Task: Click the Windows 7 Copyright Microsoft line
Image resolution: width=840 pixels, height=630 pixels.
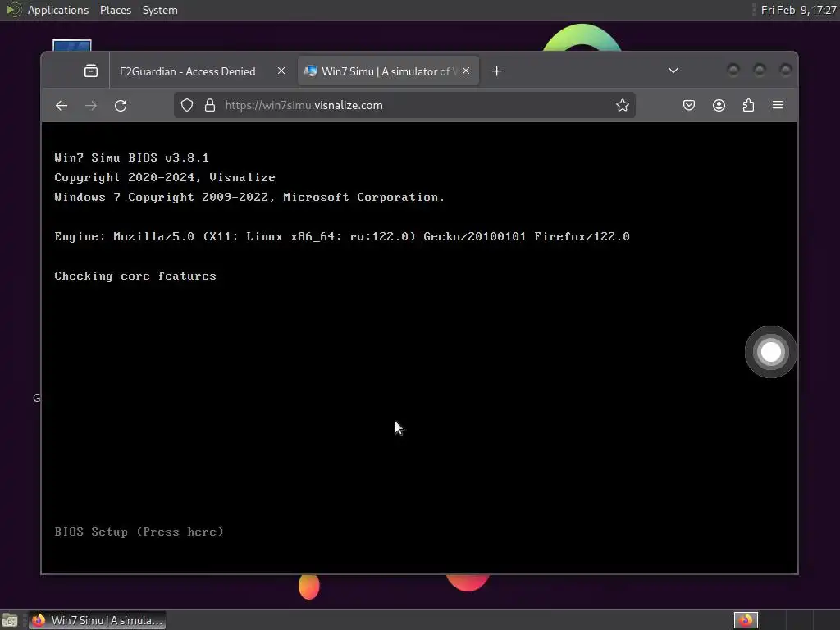Action: click(x=249, y=197)
